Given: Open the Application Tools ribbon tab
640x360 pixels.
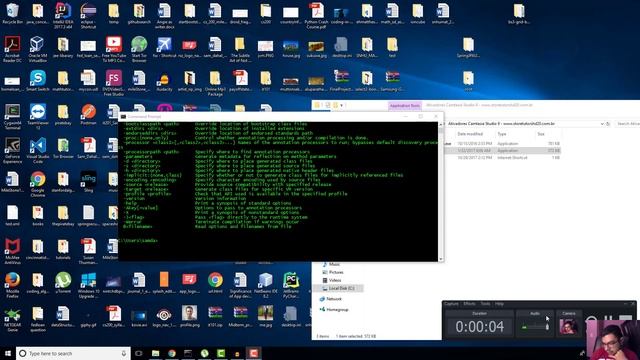Looking at the screenshot, I should tap(404, 105).
